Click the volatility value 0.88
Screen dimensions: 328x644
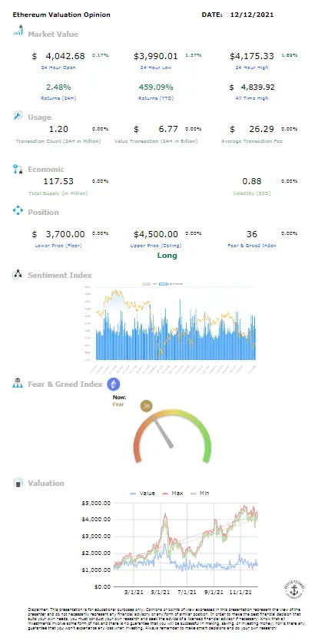point(252,181)
